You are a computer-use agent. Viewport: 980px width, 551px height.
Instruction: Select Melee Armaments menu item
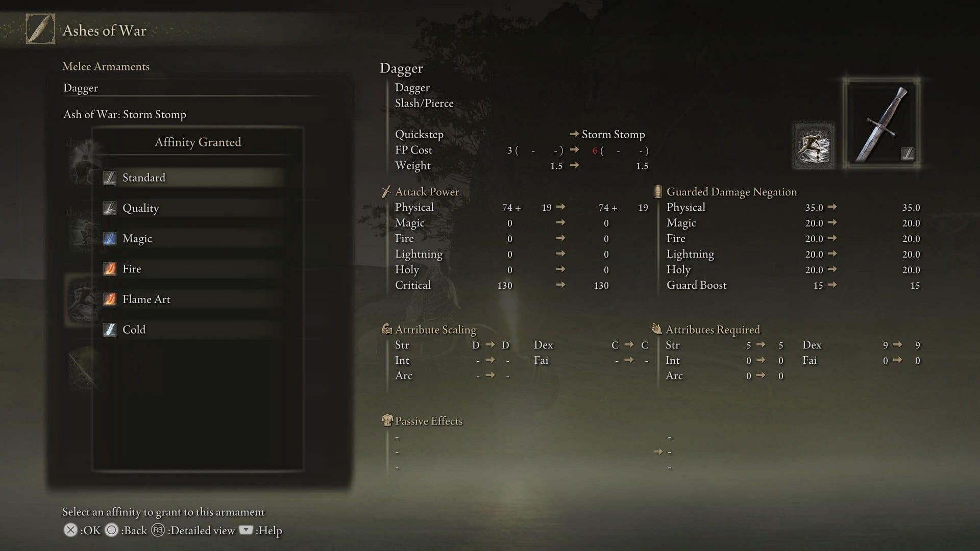[x=106, y=67]
